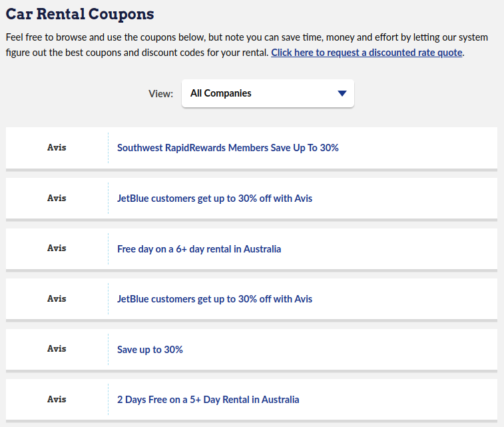Open Free day on a 6+ day rental in Australia
This screenshot has height=427, width=504.
199,249
